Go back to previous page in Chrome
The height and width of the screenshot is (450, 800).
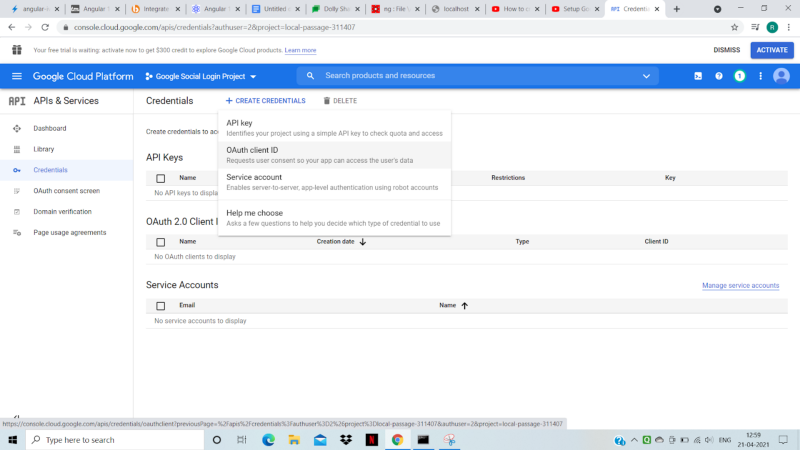pyautogui.click(x=12, y=28)
